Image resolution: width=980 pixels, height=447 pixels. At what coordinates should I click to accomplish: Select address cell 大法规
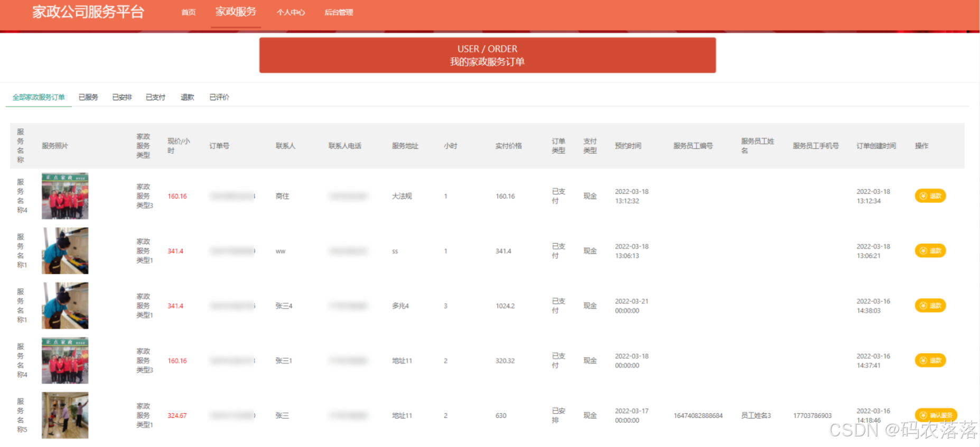pos(402,196)
